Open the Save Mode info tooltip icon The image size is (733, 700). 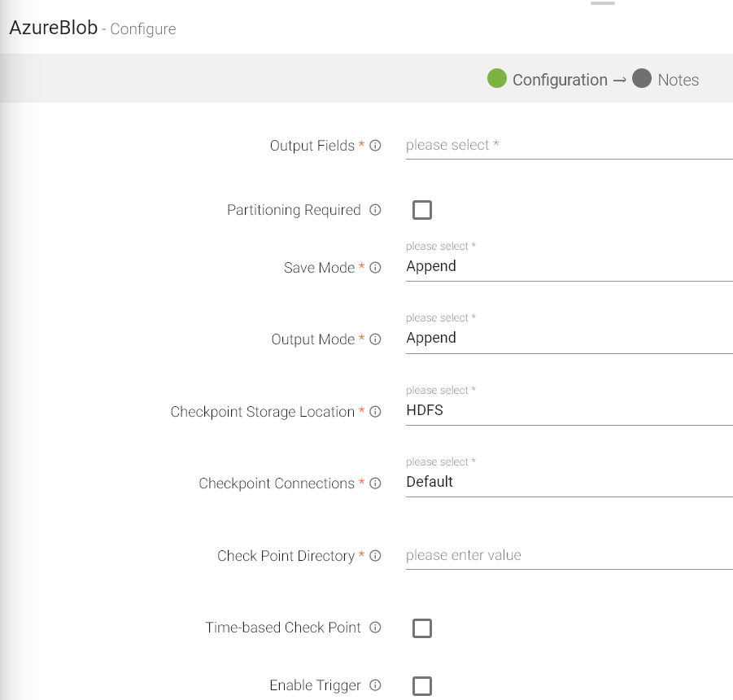[x=375, y=268]
